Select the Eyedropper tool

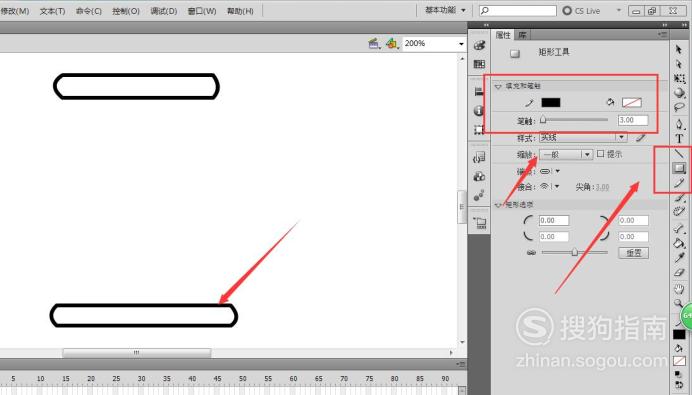679,258
